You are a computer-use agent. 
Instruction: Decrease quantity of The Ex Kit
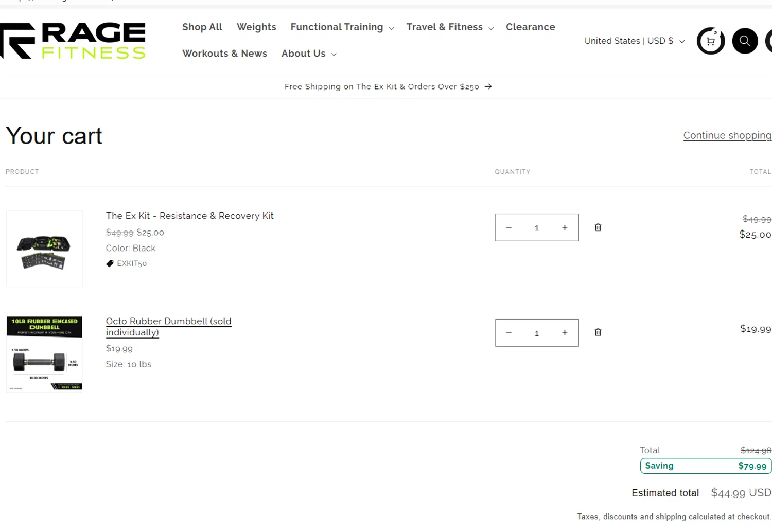point(509,227)
